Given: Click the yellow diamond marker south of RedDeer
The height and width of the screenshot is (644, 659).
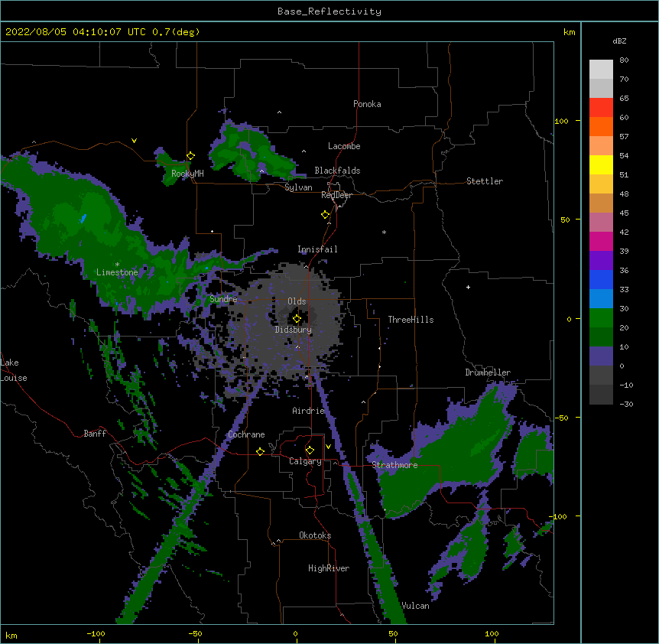Looking at the screenshot, I should click(326, 215).
